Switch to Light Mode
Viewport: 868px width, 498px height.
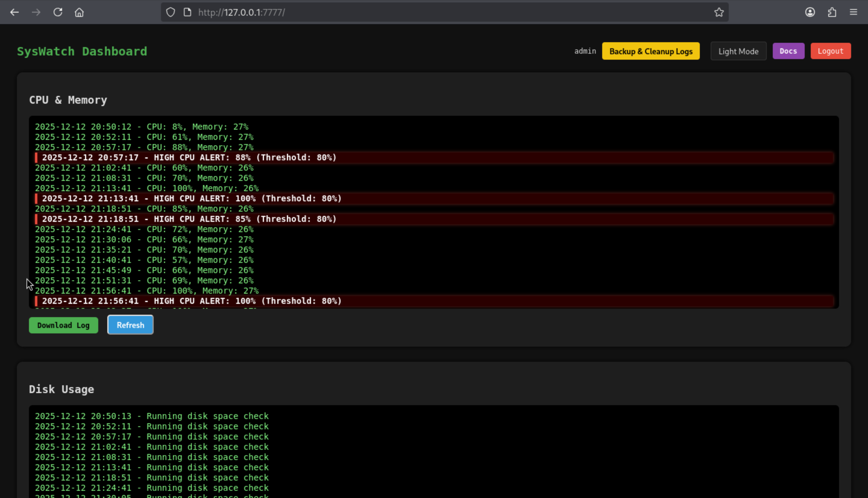(x=738, y=51)
